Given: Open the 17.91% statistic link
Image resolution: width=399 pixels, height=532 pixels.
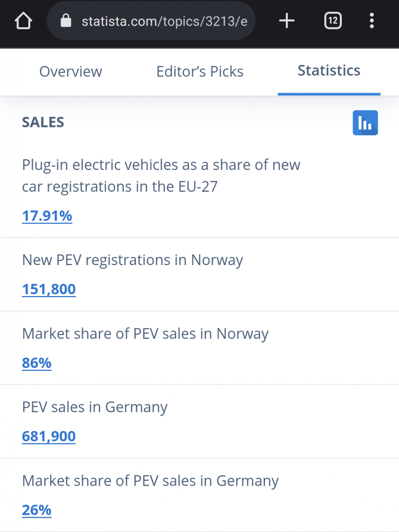Looking at the screenshot, I should 47,216.
